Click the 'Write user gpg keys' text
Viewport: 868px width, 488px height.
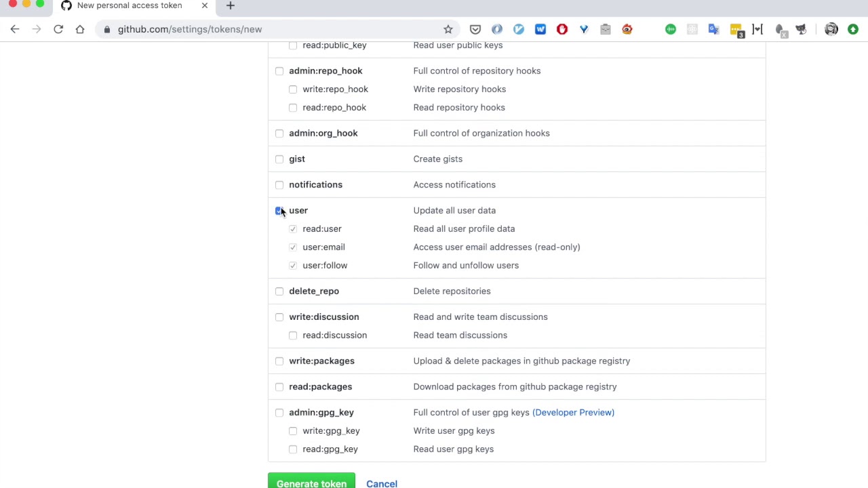454,430
